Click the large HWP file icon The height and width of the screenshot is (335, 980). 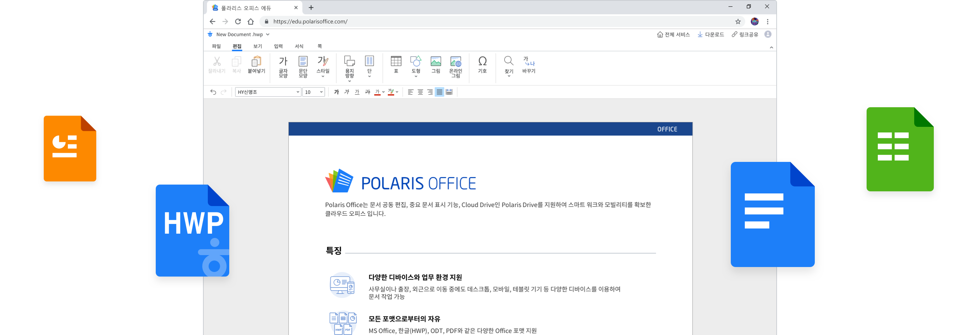[x=192, y=230]
